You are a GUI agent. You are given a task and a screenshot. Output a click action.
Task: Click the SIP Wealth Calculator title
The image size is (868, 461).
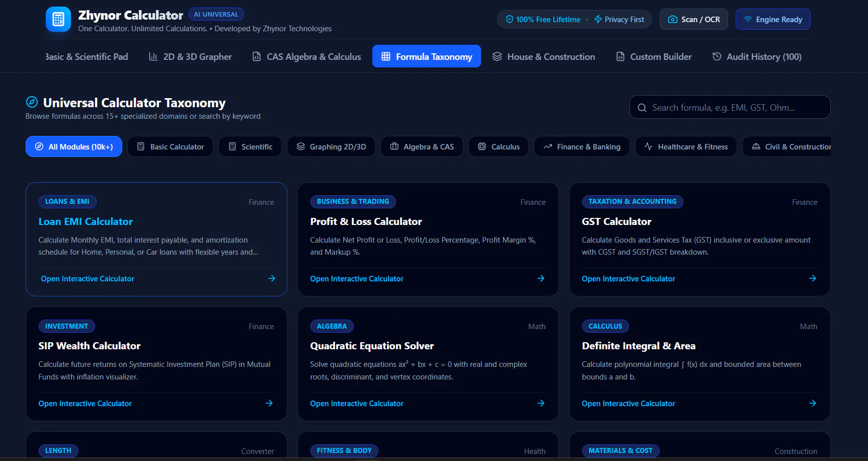[x=90, y=346]
